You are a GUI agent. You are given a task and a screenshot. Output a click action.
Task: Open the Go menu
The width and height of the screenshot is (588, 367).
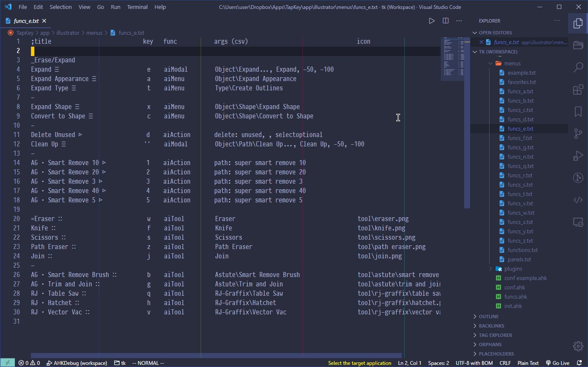tap(101, 7)
